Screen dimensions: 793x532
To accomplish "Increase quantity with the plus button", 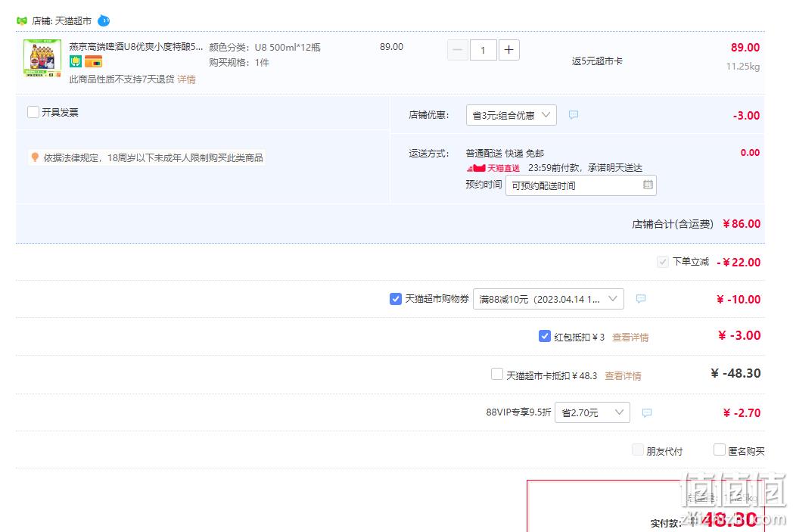I will pos(508,49).
